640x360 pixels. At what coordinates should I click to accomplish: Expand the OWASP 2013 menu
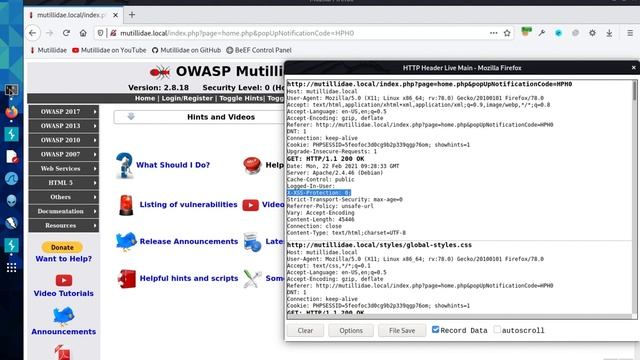64,126
